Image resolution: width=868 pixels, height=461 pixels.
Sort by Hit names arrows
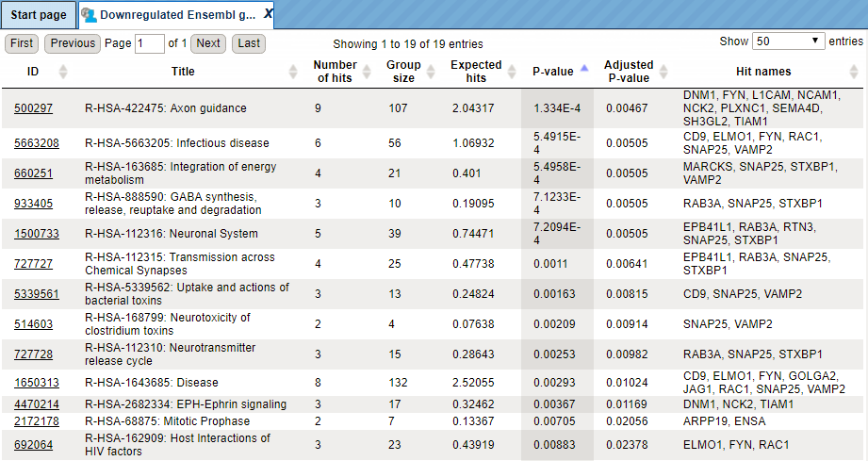click(854, 72)
